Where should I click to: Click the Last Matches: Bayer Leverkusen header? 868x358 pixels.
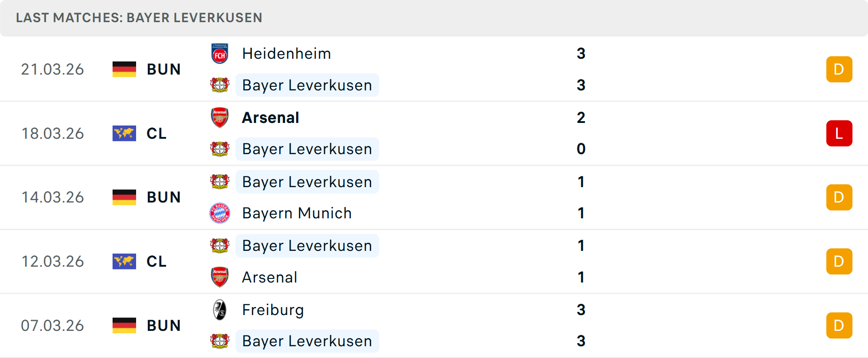(x=139, y=18)
